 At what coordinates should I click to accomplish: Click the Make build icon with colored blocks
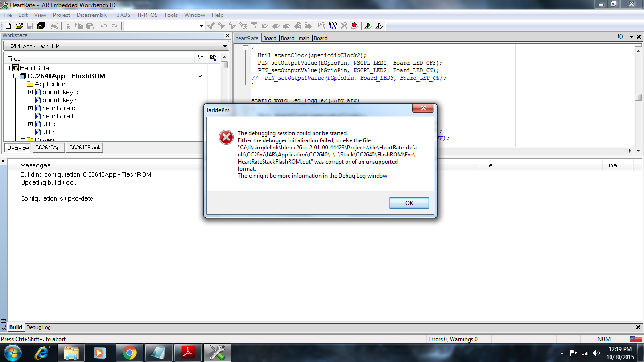point(332,26)
